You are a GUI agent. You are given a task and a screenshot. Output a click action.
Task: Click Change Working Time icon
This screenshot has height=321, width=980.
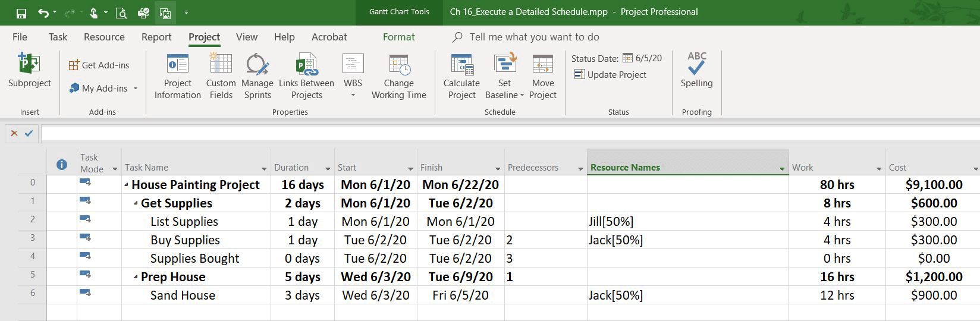click(399, 76)
